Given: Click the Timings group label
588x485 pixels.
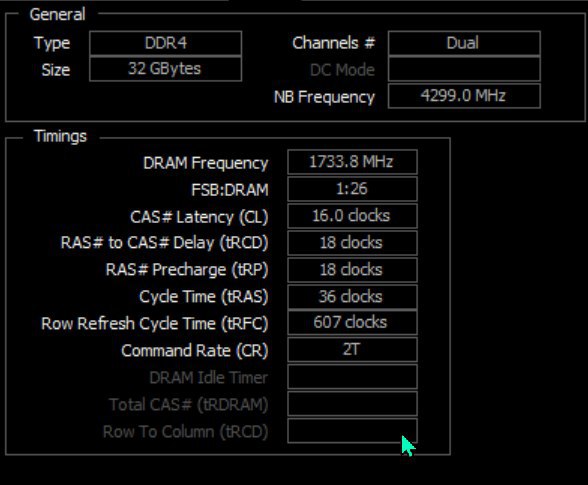Looking at the screenshot, I should coord(60,136).
